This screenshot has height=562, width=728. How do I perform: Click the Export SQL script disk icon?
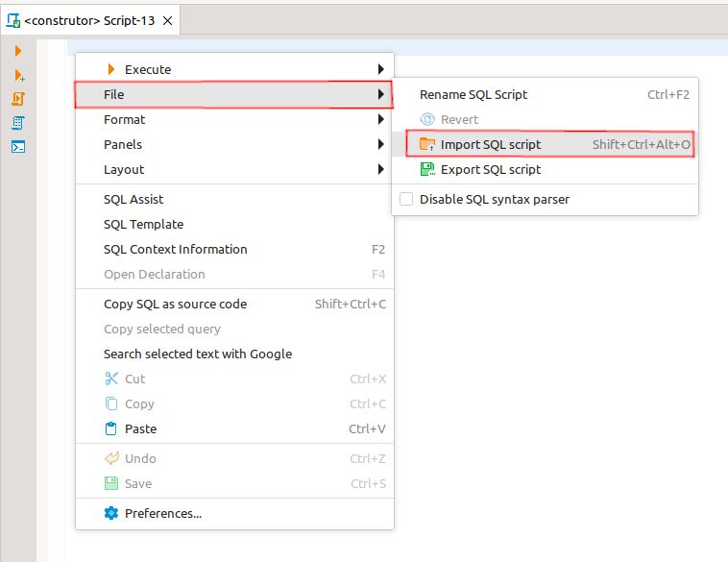[x=427, y=169]
